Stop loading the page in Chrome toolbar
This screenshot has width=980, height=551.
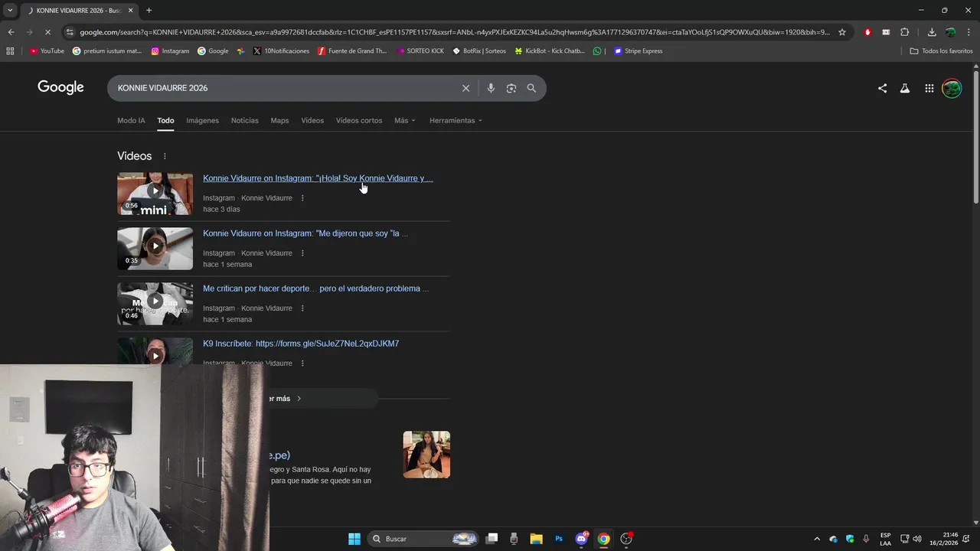click(x=47, y=32)
